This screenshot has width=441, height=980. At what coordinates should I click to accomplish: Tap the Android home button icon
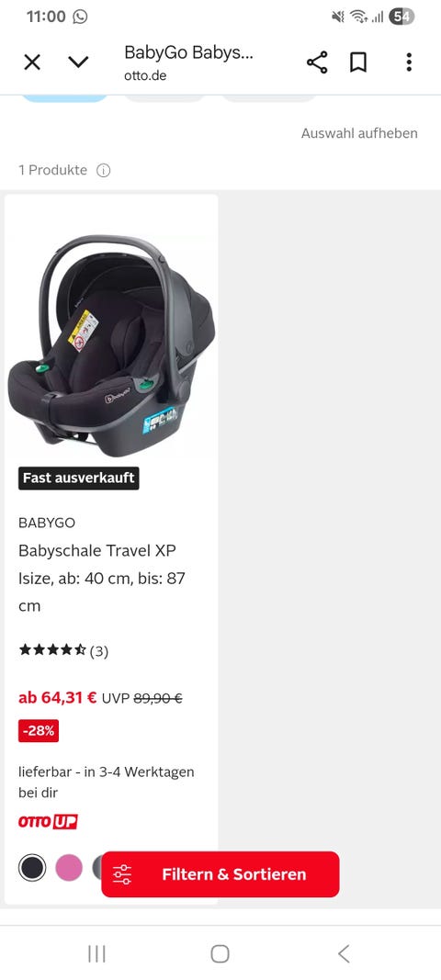tap(220, 953)
